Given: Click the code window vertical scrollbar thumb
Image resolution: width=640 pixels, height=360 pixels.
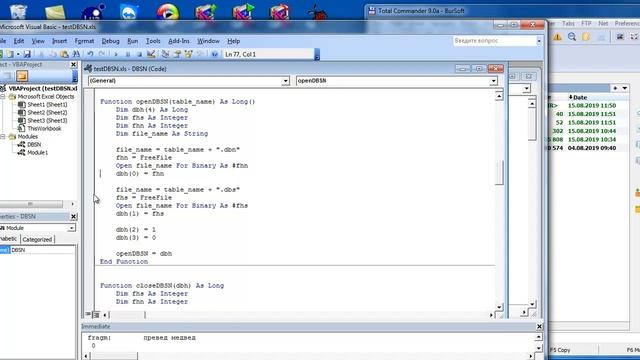Looking at the screenshot, I should 499,173.
